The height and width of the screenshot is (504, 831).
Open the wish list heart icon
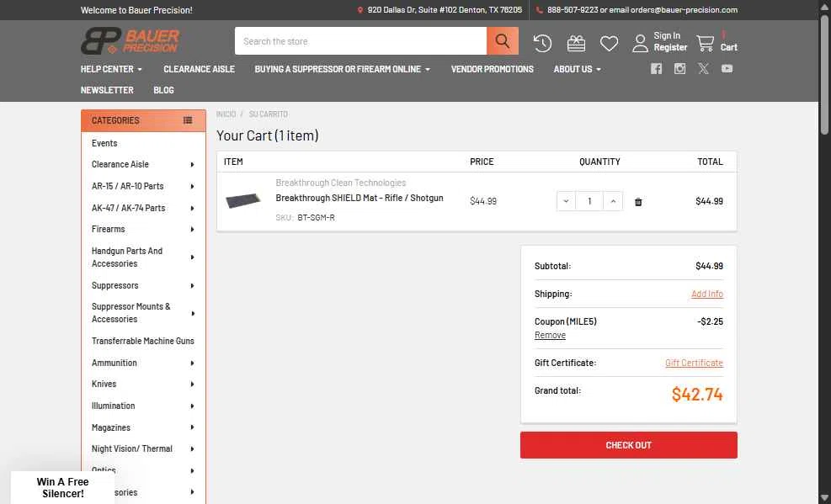pyautogui.click(x=609, y=43)
